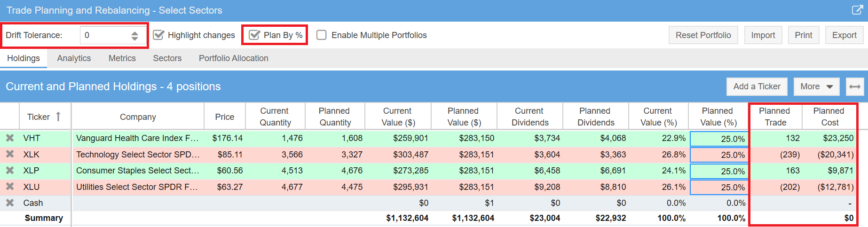Click the Add a Ticker button
Image resolution: width=868 pixels, height=227 pixels.
[x=757, y=86]
